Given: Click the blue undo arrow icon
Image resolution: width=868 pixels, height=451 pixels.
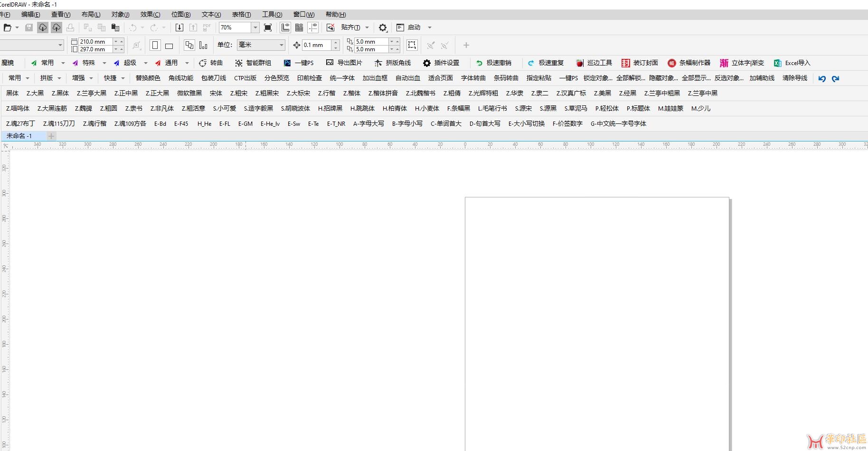Looking at the screenshot, I should point(822,78).
